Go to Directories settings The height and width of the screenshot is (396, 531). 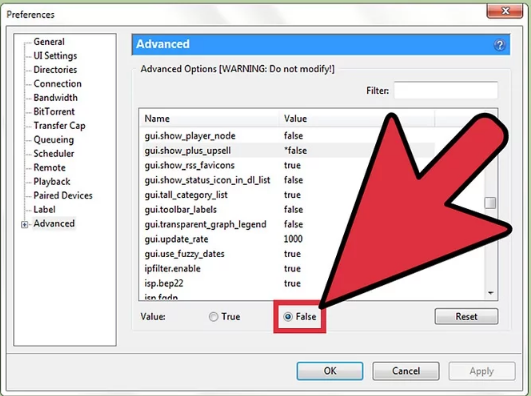click(x=55, y=70)
